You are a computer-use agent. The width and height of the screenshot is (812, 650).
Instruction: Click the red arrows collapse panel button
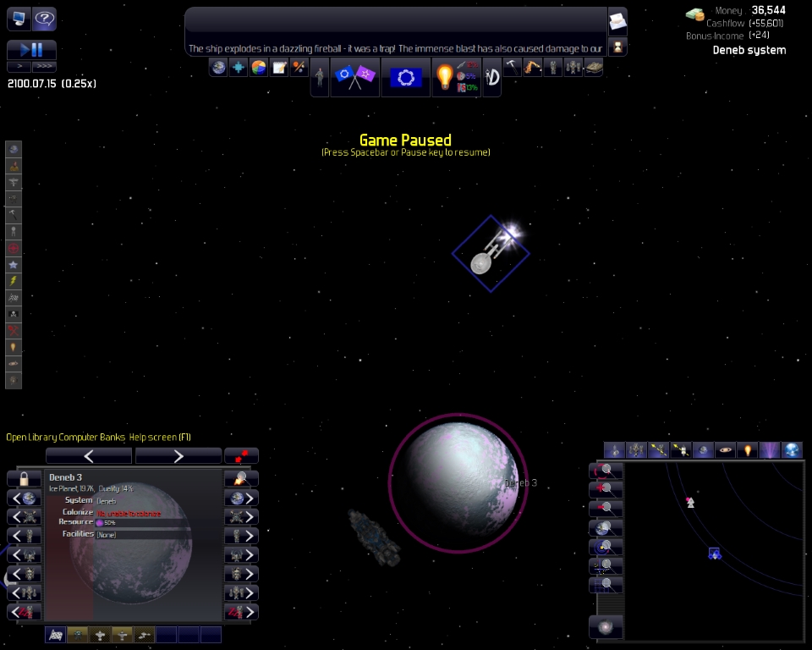point(241,456)
